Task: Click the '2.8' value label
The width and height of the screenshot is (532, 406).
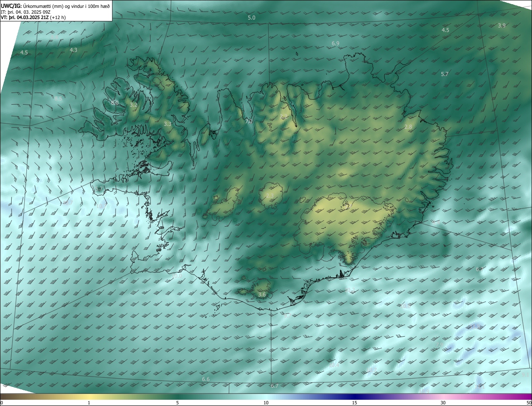Action: pos(408,127)
